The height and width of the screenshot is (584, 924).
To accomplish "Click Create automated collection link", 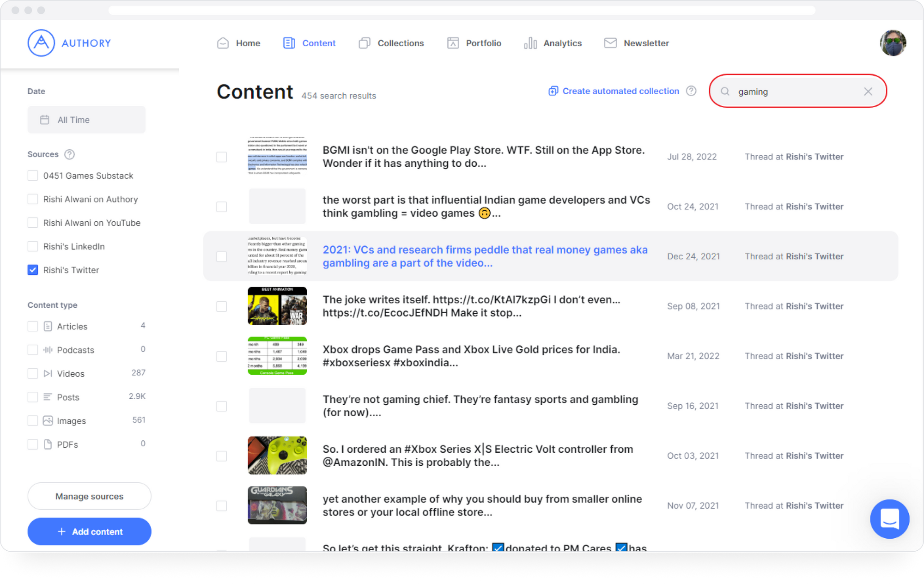I will click(x=620, y=91).
